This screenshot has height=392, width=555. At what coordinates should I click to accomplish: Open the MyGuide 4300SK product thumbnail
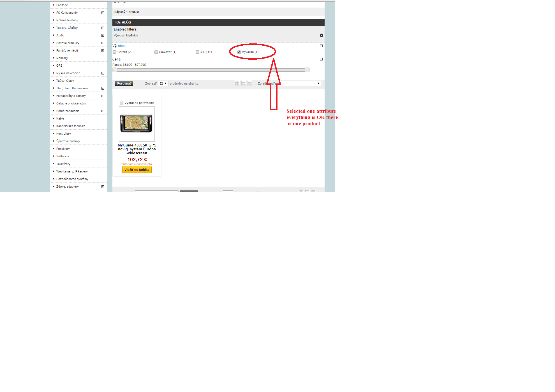pyautogui.click(x=137, y=124)
